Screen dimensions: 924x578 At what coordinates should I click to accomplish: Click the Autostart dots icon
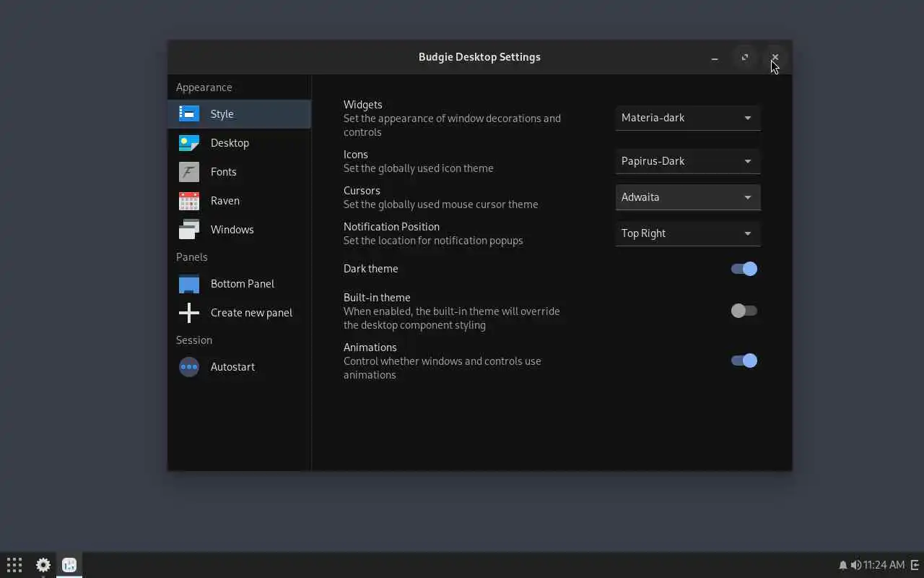(189, 367)
